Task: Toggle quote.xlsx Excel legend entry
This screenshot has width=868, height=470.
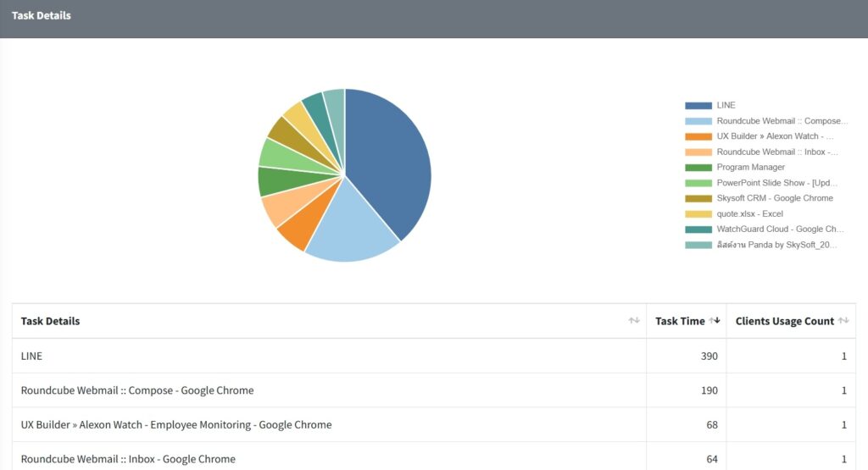Action: click(734, 214)
